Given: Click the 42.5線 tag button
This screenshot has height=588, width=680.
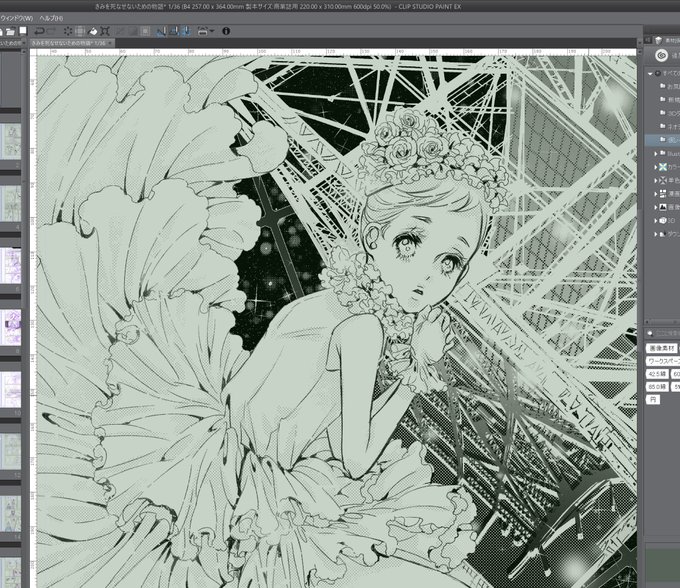Looking at the screenshot, I should 657,374.
